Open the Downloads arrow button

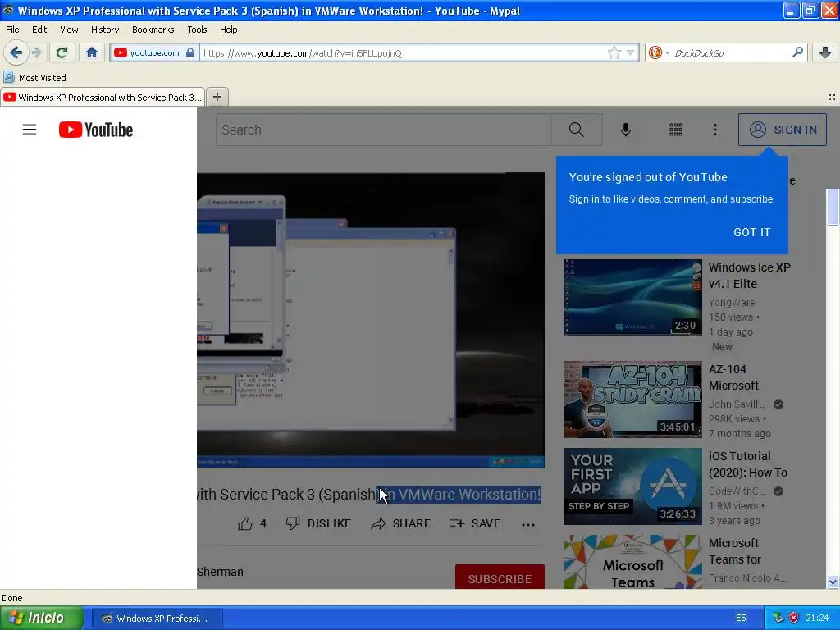pyautogui.click(x=825, y=52)
